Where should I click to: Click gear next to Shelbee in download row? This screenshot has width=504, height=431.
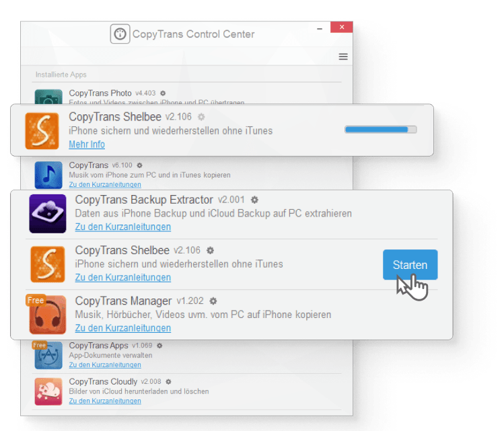tap(201, 116)
